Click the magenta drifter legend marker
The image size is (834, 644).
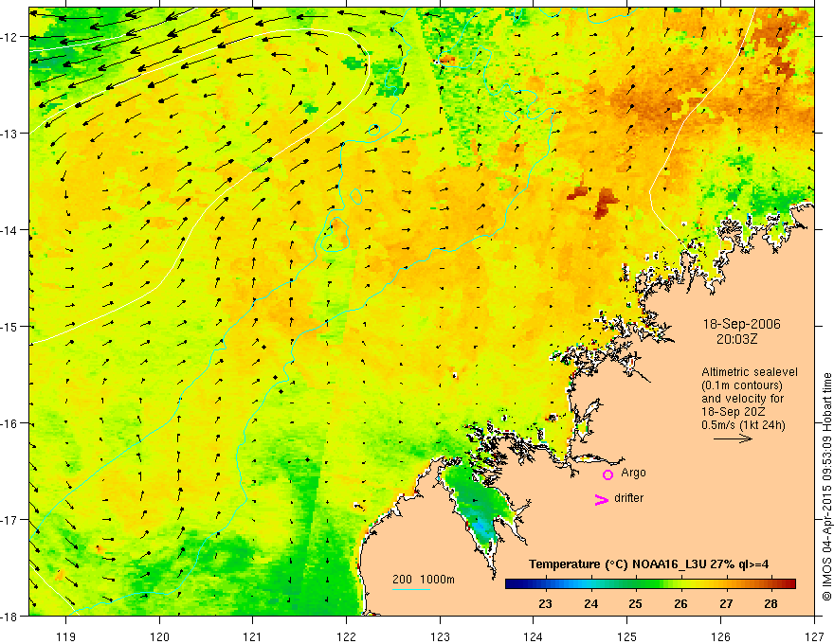[602, 499]
